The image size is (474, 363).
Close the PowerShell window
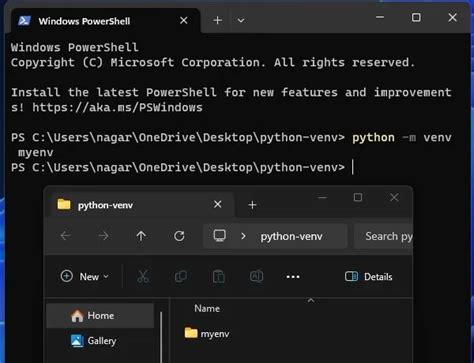coord(452,17)
